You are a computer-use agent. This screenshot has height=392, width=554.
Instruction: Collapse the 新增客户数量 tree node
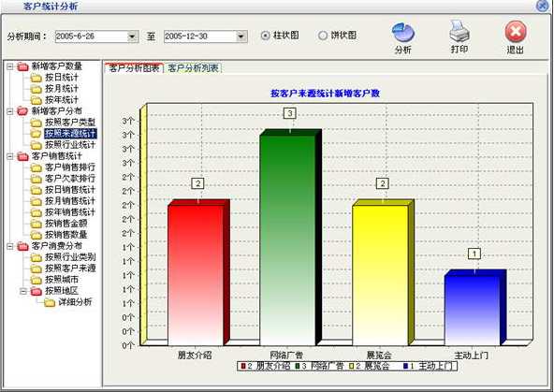pyautogui.click(x=10, y=66)
